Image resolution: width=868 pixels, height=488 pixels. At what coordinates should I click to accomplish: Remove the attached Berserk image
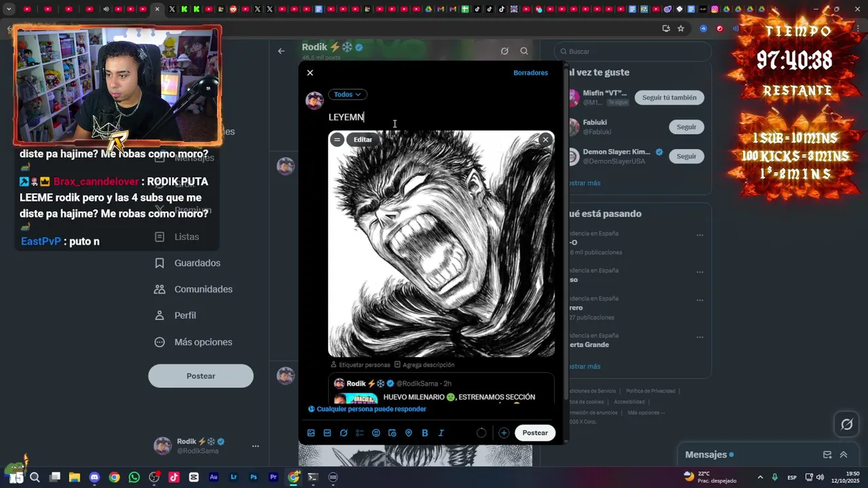click(x=545, y=140)
